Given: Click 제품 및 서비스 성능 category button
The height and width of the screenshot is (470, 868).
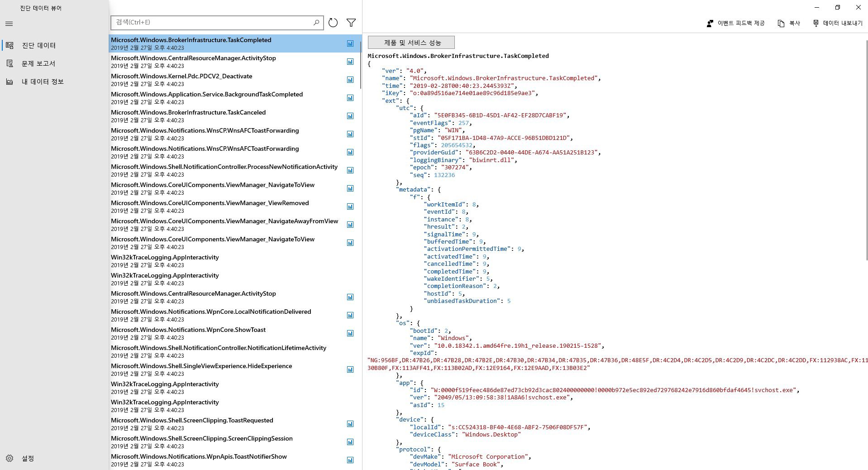Looking at the screenshot, I should 411,43.
